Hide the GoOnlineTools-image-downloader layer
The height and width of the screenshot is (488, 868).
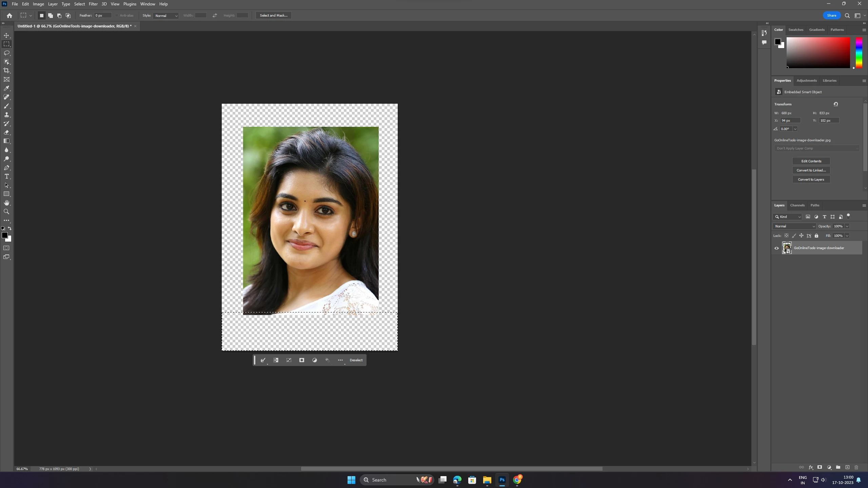[776, 248]
